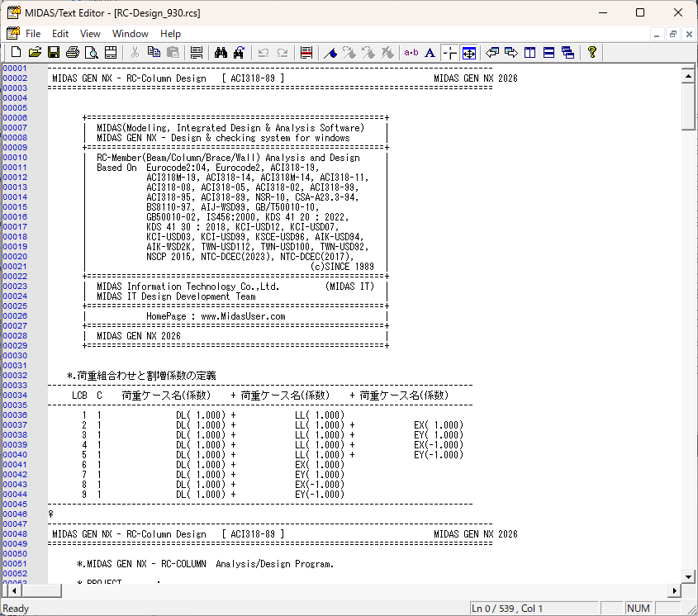Image resolution: width=698 pixels, height=616 pixels.
Task: Click line number 00036 in the gutter
Action: 15,415
